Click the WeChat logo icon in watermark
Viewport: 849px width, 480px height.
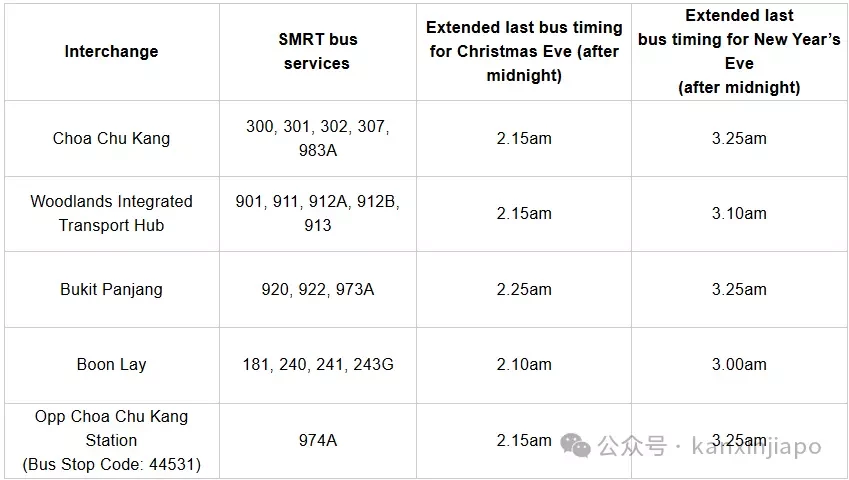point(576,445)
